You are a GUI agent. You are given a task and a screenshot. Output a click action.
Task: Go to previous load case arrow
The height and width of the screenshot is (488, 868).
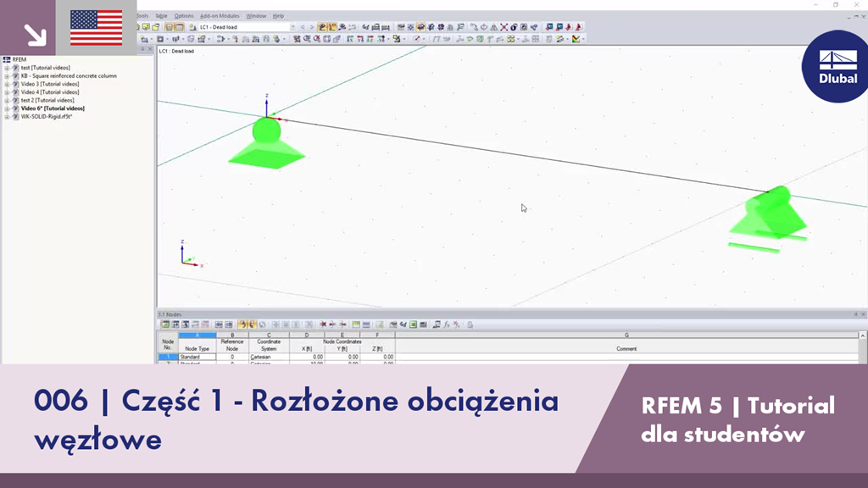pos(303,26)
